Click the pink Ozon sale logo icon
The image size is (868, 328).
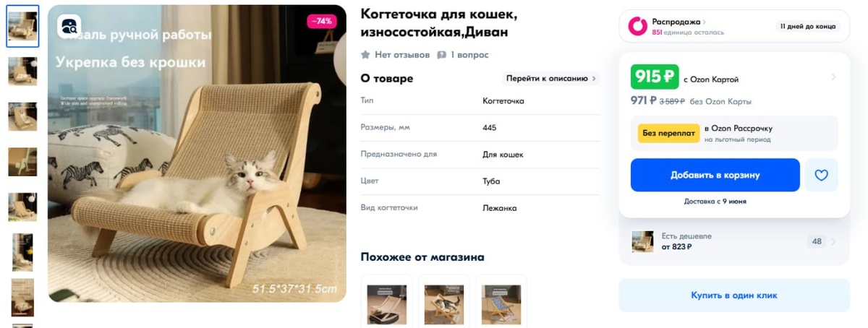637,26
